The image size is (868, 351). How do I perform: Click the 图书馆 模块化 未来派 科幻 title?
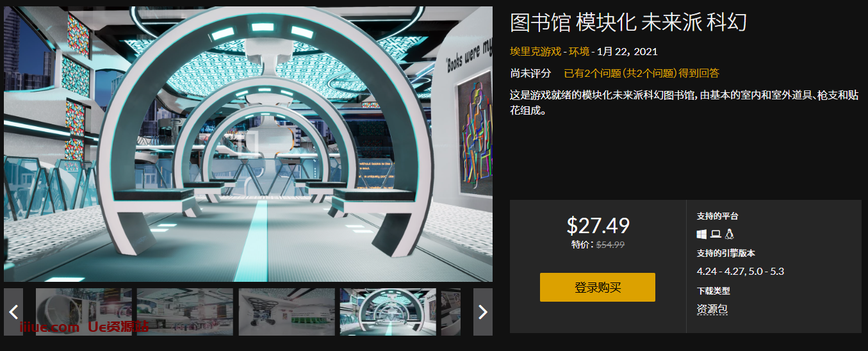coord(628,22)
